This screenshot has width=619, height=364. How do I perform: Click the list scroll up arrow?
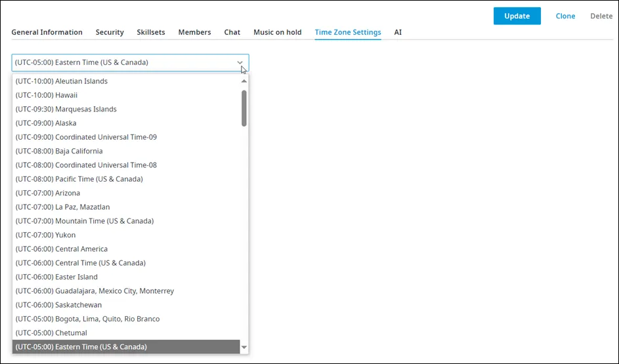[244, 81]
